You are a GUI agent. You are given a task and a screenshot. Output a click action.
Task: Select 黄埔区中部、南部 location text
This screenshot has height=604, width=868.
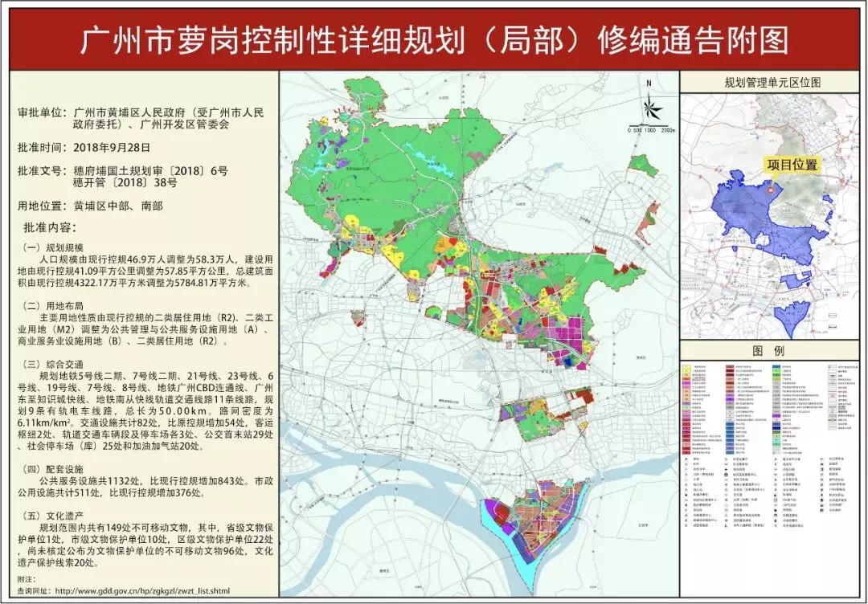(118, 206)
